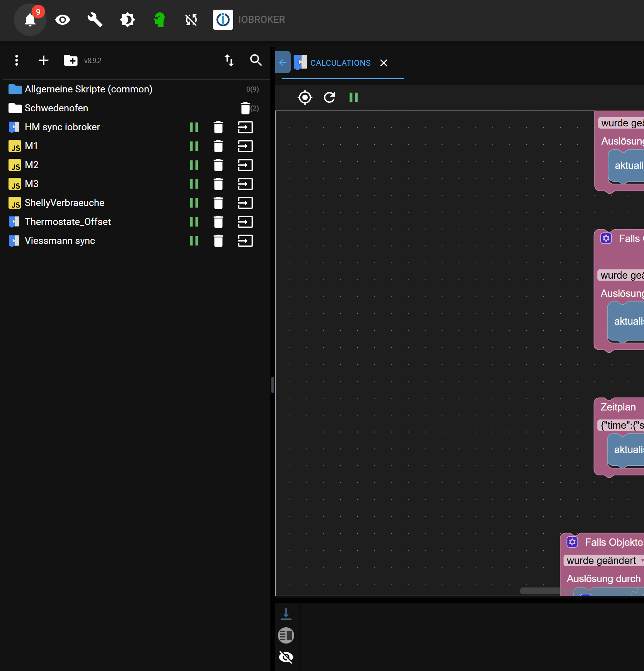Create a new folder in script list
The height and width of the screenshot is (671, 644).
[x=70, y=60]
